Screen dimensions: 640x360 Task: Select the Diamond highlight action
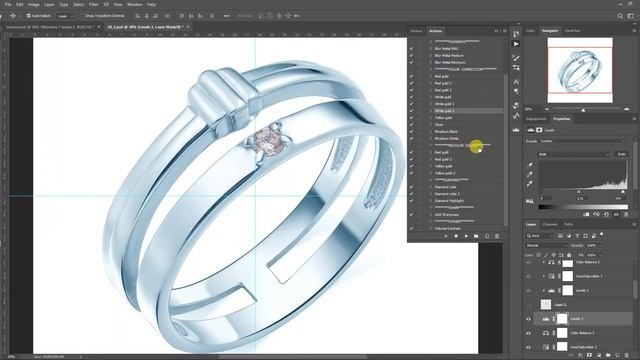[x=449, y=201]
